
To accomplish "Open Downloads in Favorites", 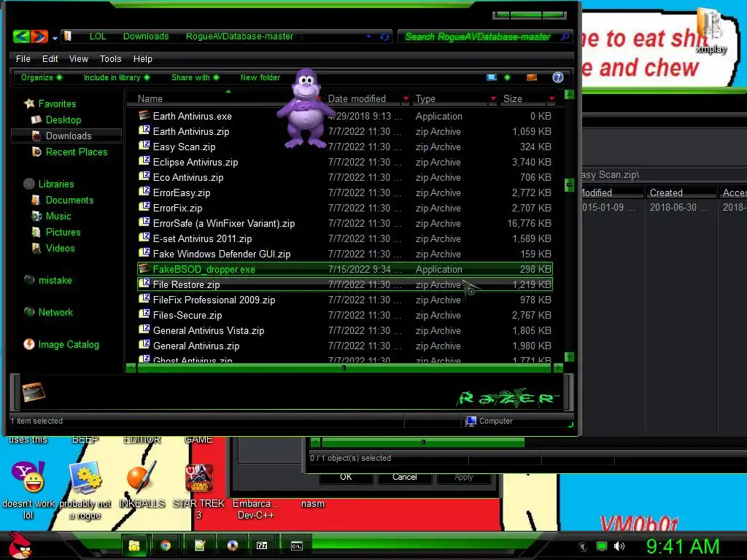I will coord(69,136).
